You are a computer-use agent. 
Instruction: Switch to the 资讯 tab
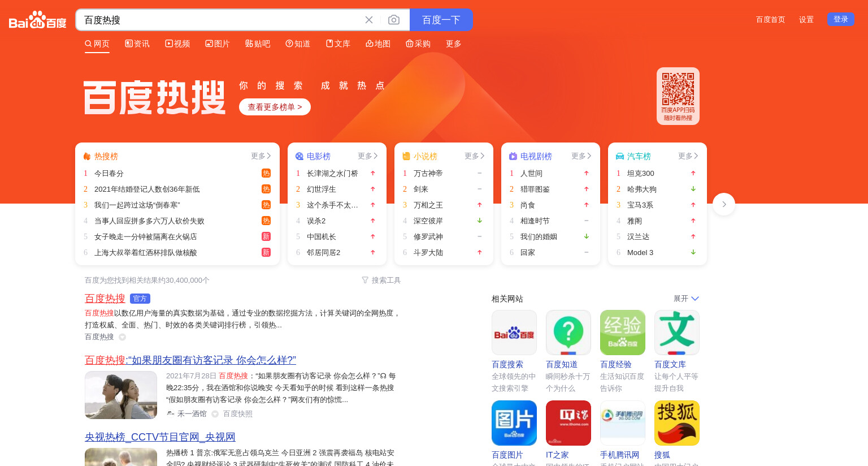(x=137, y=44)
